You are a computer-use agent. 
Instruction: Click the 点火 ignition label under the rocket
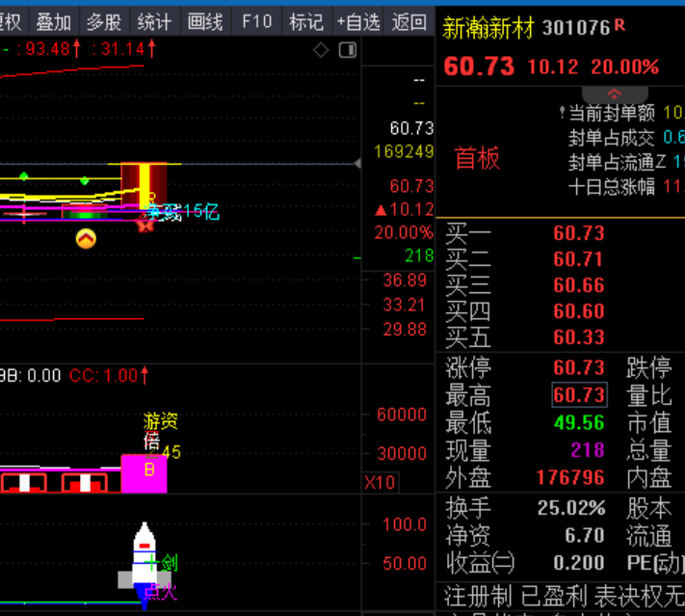click(160, 592)
